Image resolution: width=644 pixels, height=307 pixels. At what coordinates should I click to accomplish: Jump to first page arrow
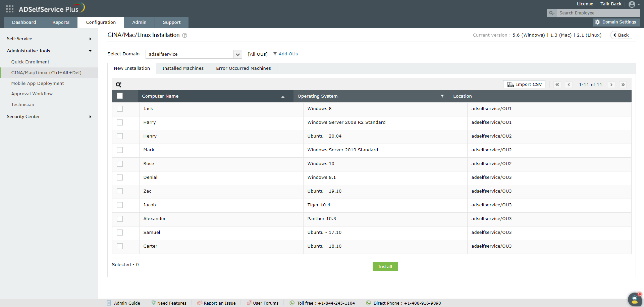(557, 85)
